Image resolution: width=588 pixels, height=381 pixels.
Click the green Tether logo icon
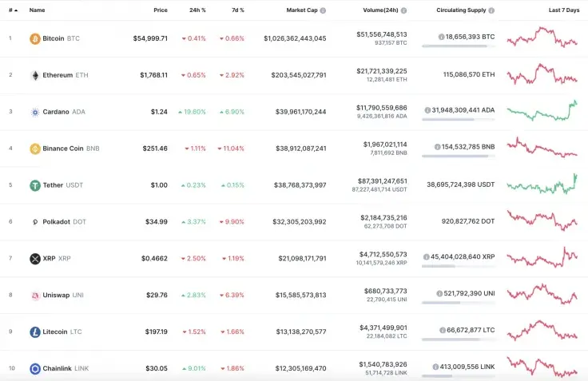pyautogui.click(x=35, y=185)
